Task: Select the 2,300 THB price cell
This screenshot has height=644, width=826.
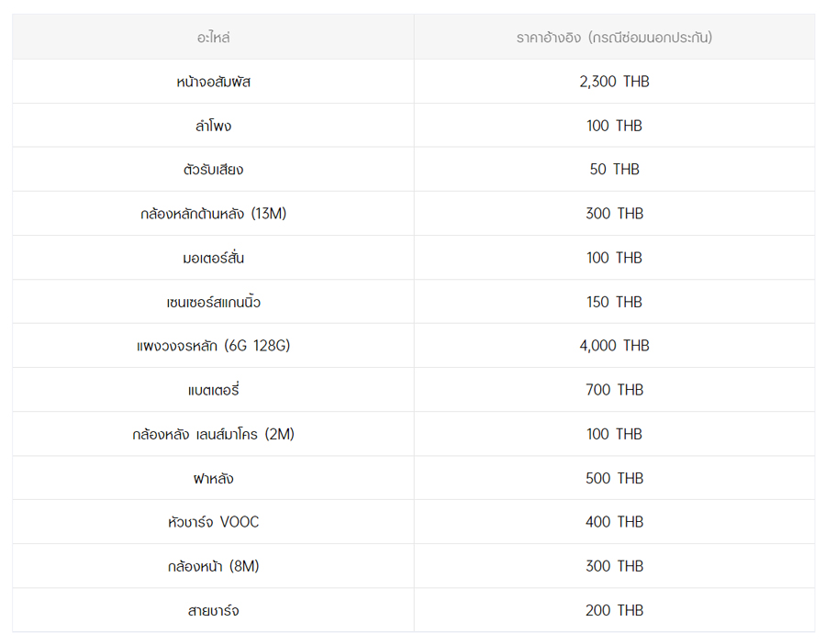Action: (614, 82)
